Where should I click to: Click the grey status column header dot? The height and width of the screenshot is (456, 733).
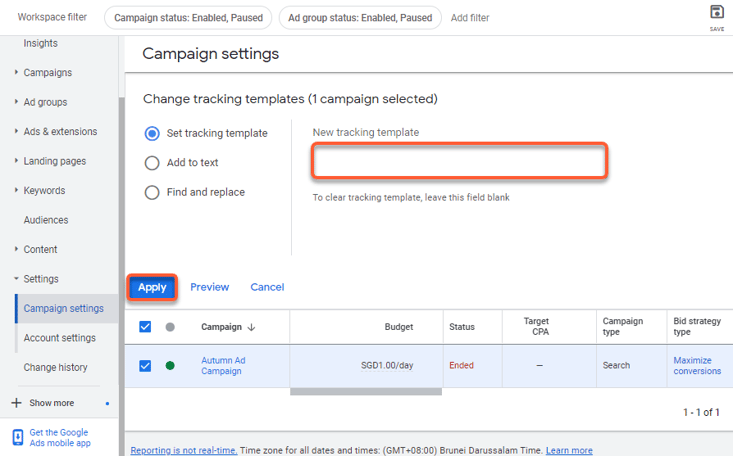click(x=170, y=327)
